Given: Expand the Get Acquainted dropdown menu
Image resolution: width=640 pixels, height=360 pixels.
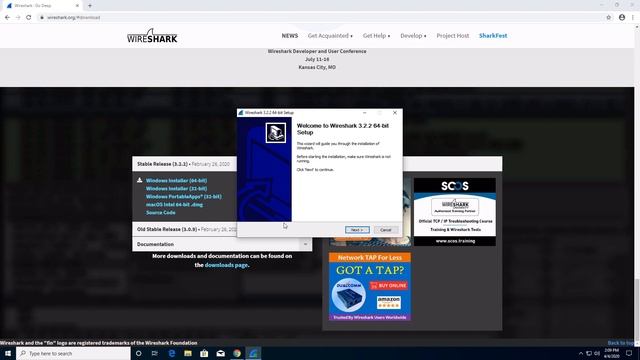Looking at the screenshot, I should click(330, 36).
